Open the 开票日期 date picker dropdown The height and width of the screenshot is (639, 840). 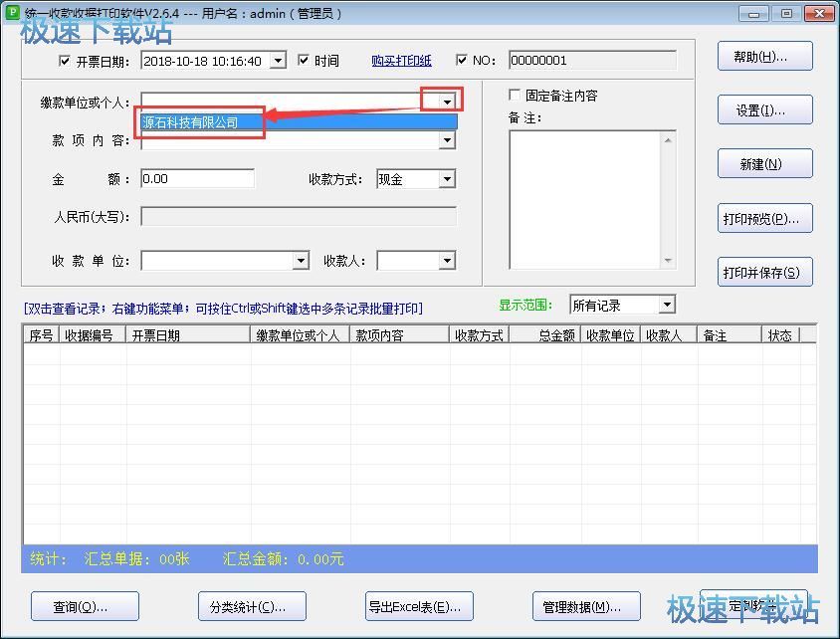278,61
